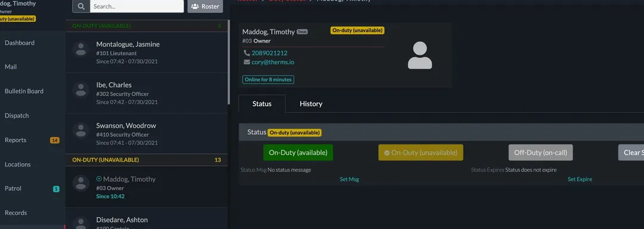Open Mail in sidebar
This screenshot has height=229, width=644.
click(11, 67)
